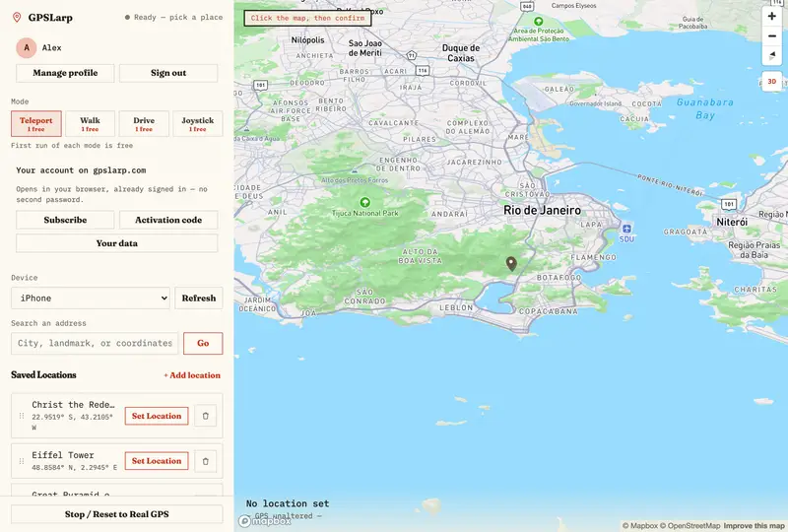Click Stop / Reset to Real GPS
Screen dimensions: 788x532
[116, 514]
